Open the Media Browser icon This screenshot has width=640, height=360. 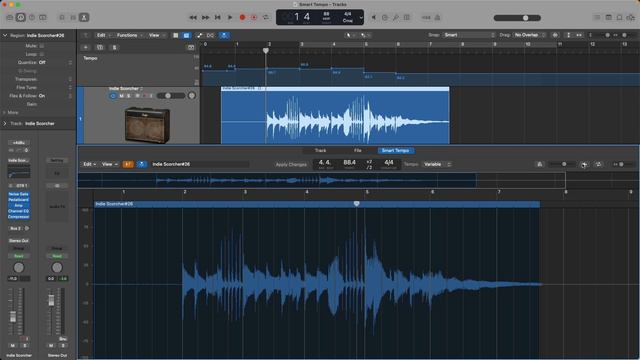tap(631, 18)
